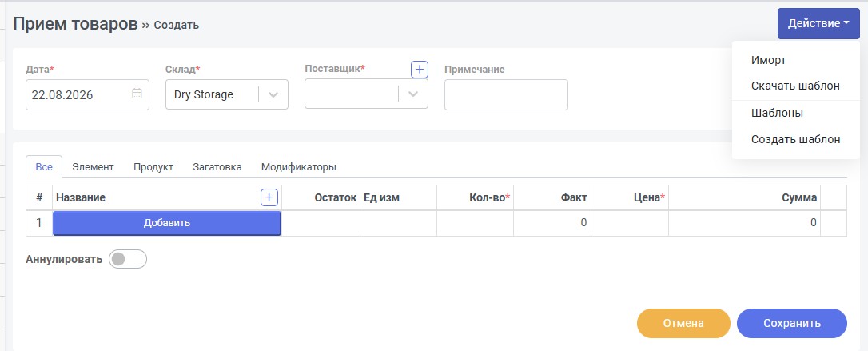The image size is (868, 351).
Task: Click the Dry Storage selected value
Action: 204,94
